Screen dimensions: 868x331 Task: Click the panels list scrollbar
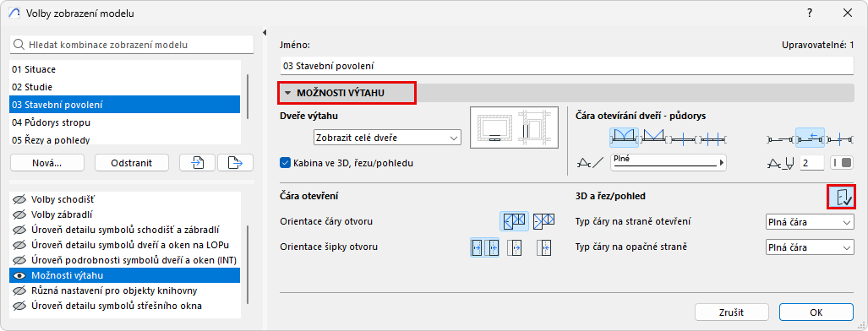pos(247,264)
